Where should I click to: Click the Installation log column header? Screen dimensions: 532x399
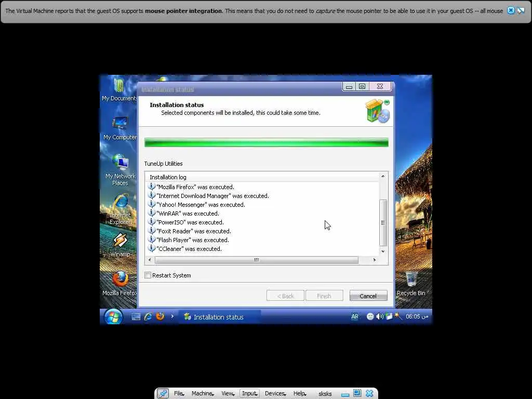(x=262, y=177)
